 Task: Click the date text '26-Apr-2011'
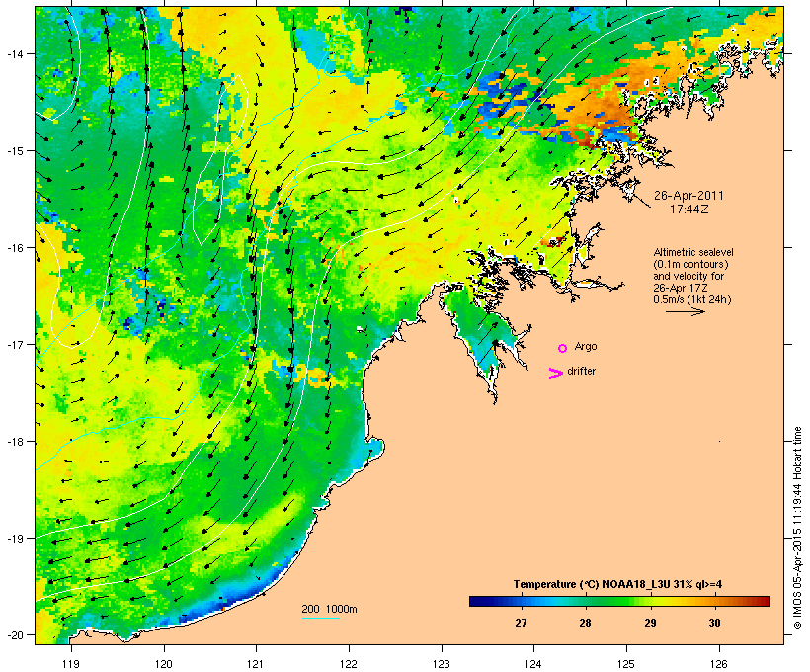coord(688,196)
